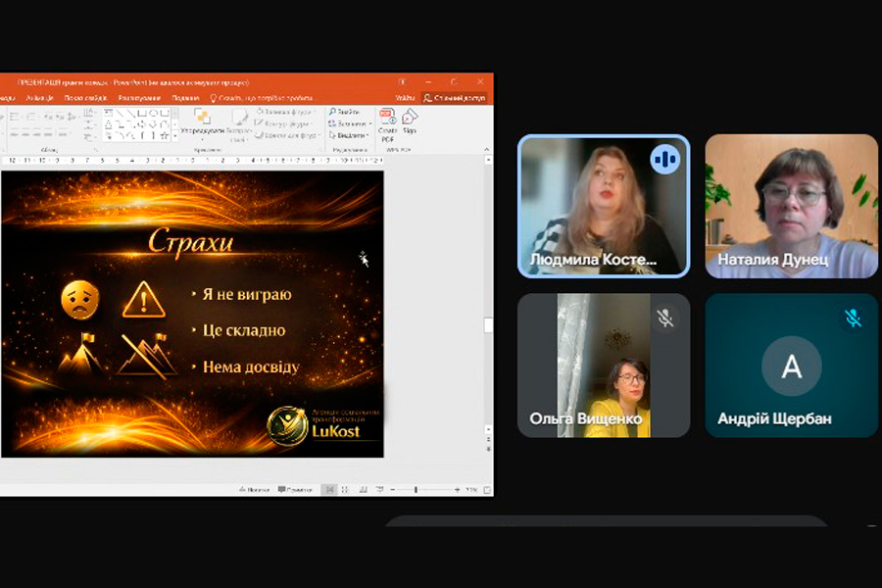Click the sad face emoji image on the slide
Screen dimensions: 882x588
click(80, 300)
